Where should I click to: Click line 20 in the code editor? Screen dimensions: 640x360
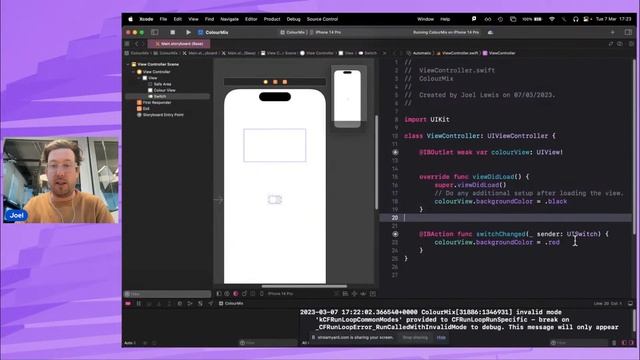[x=505, y=218]
